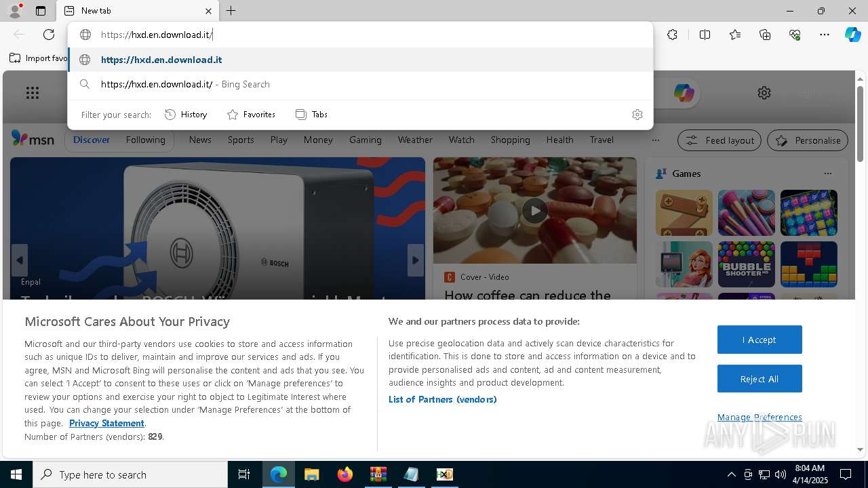
Task: Select suggestion https://hxd.en.download.it
Action: [360, 60]
